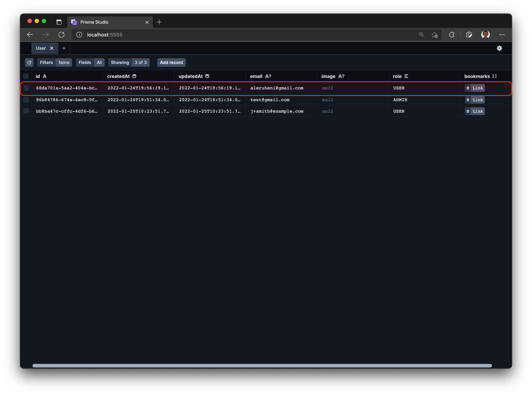
Task: Click the horizontal scrollbar at bottom
Action: [x=262, y=366]
